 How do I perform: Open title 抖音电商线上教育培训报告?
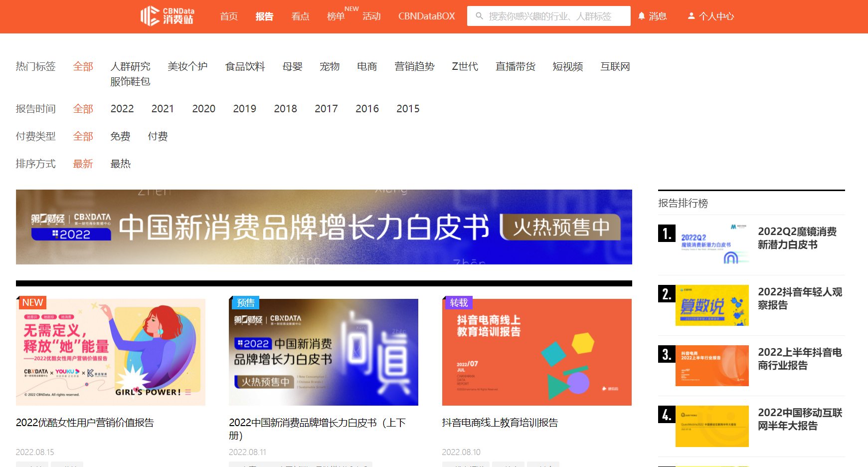click(x=500, y=423)
